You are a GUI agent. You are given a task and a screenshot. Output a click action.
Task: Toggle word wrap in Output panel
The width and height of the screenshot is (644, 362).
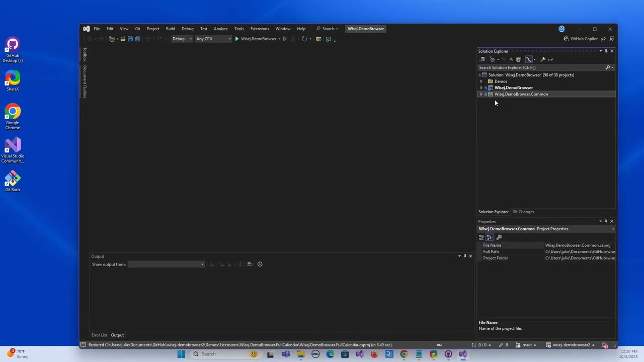[250, 264]
